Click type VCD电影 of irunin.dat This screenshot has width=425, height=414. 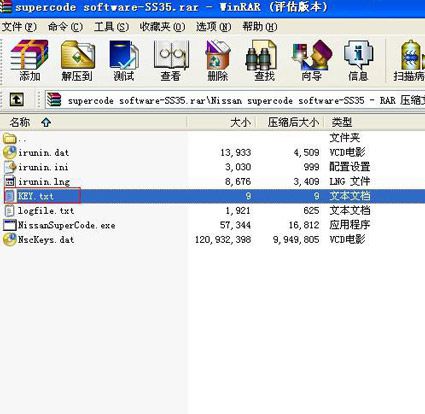pos(347,153)
